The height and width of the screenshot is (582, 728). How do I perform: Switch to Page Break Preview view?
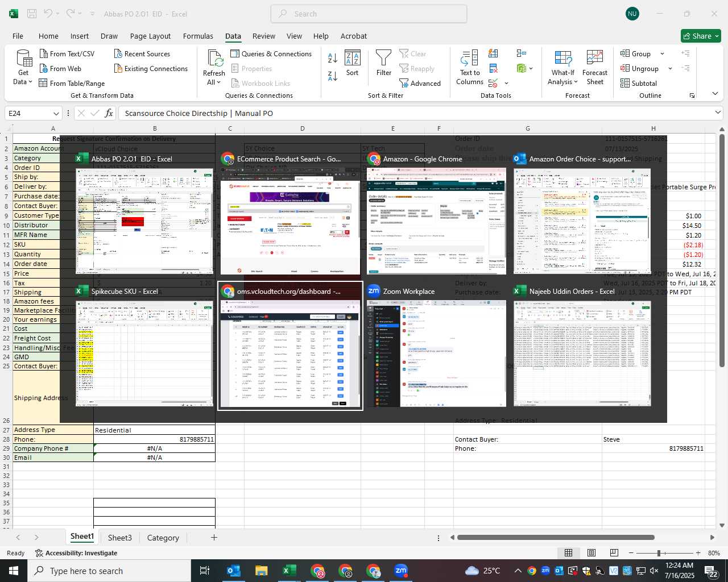coord(614,552)
